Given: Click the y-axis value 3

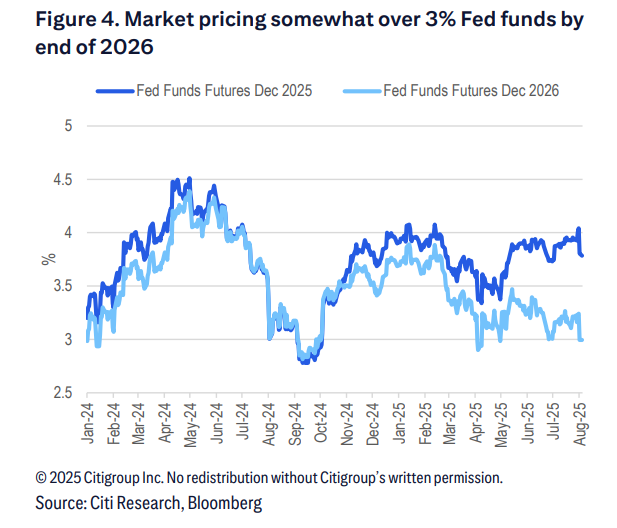Looking at the screenshot, I should [x=68, y=340].
